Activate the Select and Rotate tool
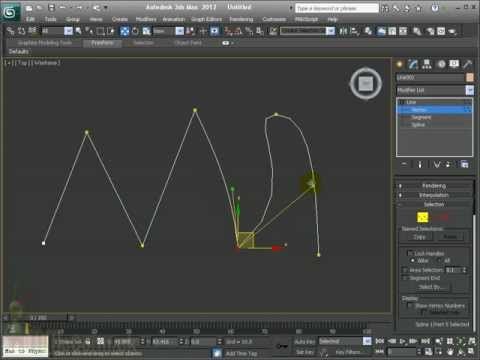480x360 pixels. [135, 31]
